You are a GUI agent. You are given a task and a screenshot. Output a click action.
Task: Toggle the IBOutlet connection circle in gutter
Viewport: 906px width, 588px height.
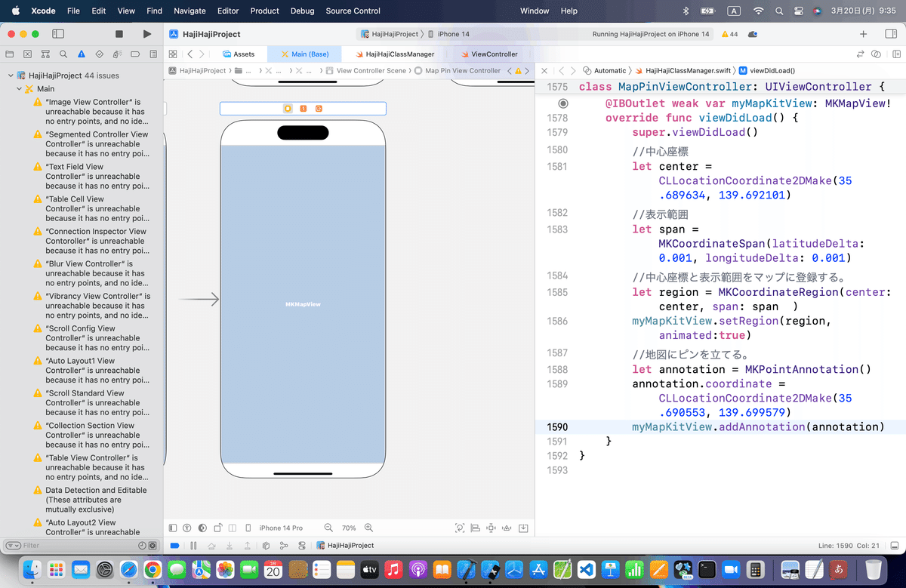point(563,103)
